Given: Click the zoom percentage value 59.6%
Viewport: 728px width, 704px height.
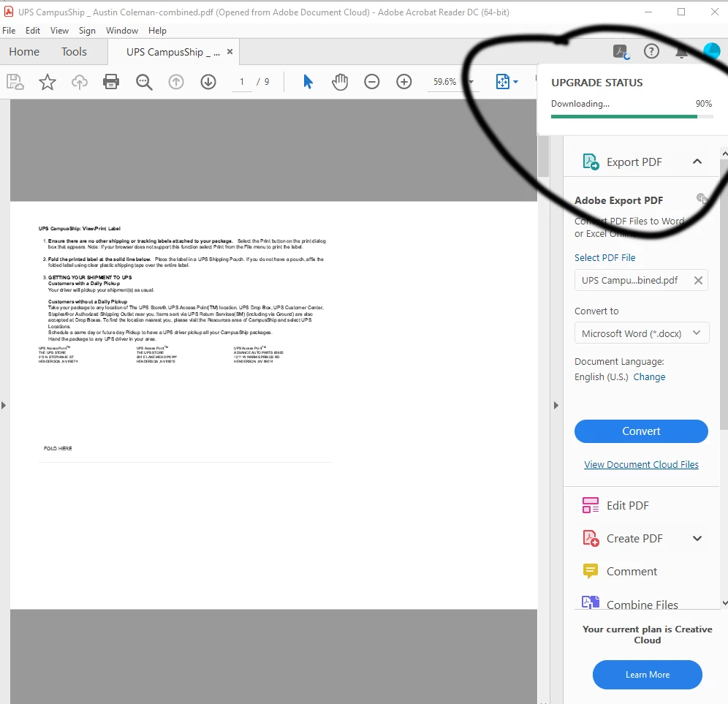Looking at the screenshot, I should pos(444,82).
